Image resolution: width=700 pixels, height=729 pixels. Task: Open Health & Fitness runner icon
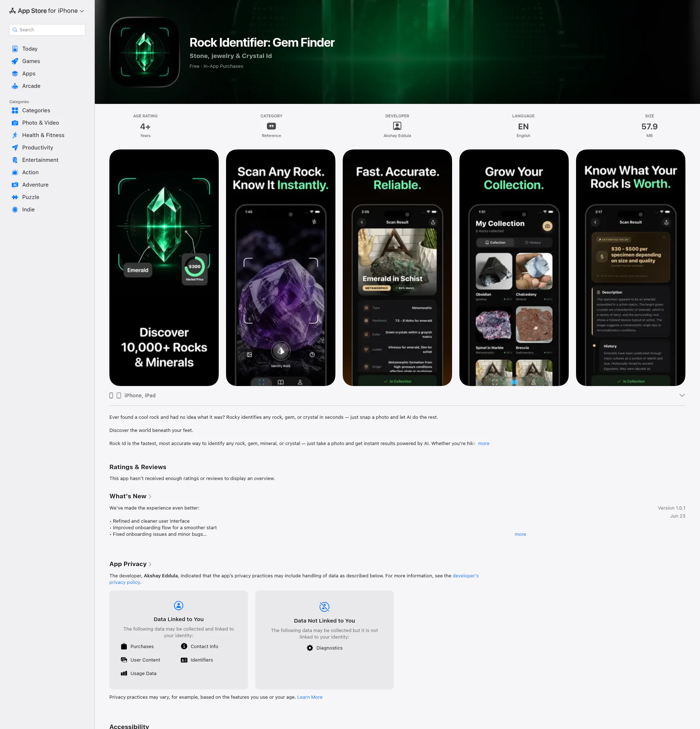click(15, 135)
